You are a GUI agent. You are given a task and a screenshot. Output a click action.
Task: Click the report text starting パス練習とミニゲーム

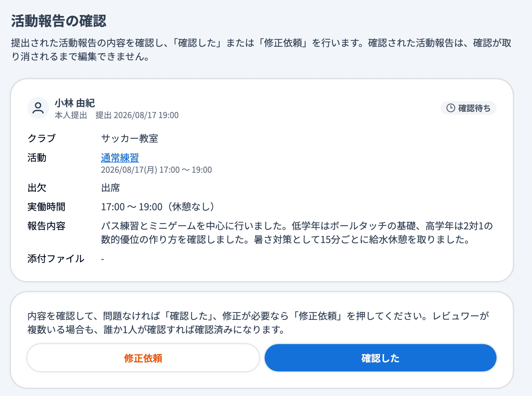(x=297, y=233)
